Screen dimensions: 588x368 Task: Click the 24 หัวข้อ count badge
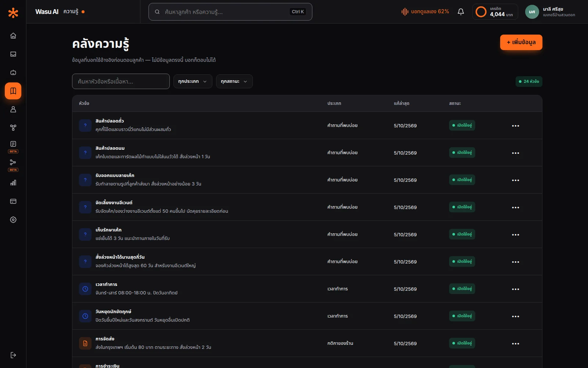click(529, 81)
